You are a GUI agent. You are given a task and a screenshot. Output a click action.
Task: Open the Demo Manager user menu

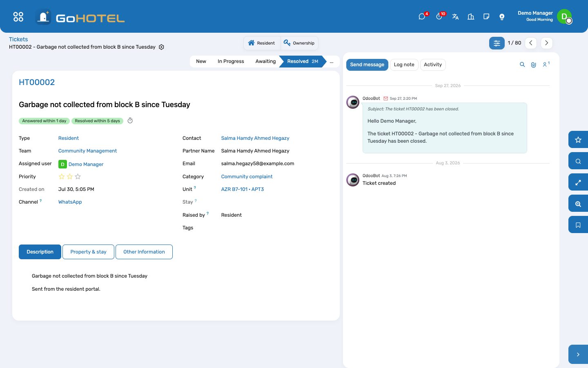(544, 16)
